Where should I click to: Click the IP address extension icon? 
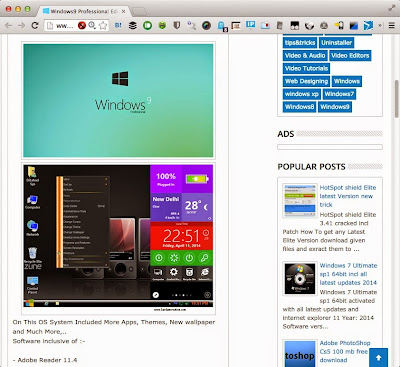point(250,25)
